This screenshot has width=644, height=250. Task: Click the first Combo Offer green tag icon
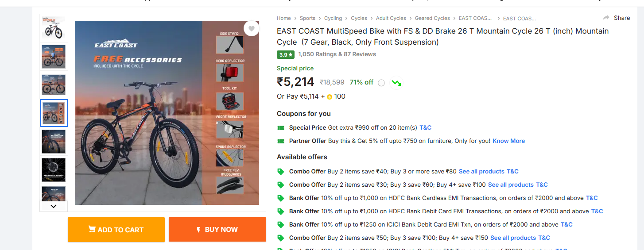pyautogui.click(x=280, y=171)
